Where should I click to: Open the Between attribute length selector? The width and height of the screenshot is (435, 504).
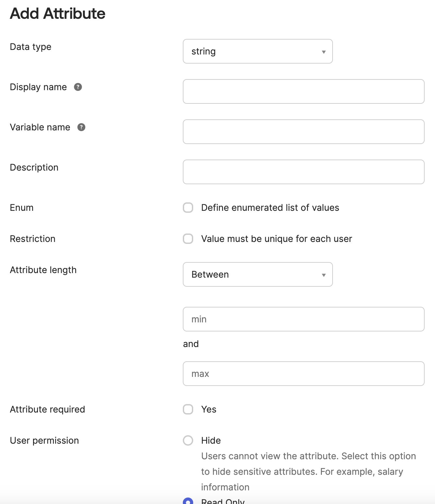pyautogui.click(x=257, y=274)
